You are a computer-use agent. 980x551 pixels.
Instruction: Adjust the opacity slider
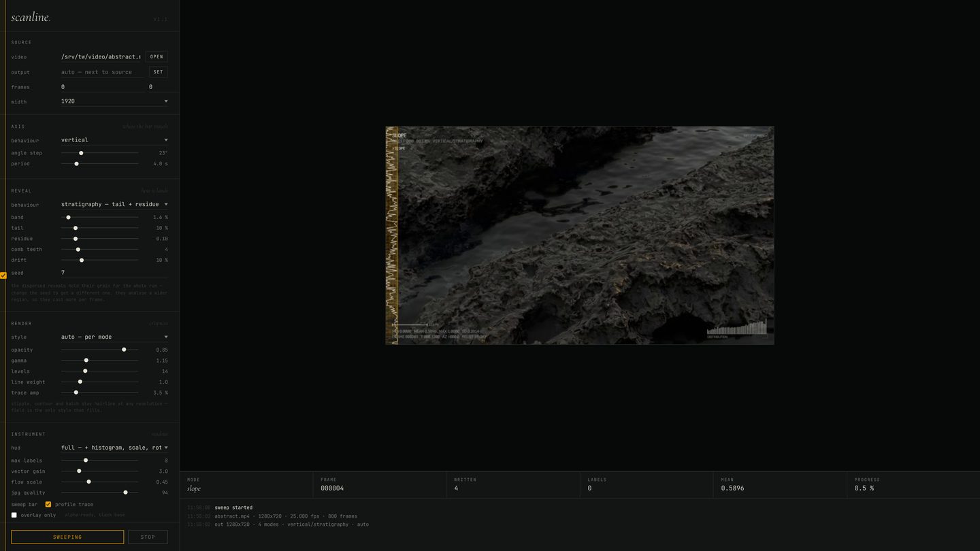coord(99,350)
